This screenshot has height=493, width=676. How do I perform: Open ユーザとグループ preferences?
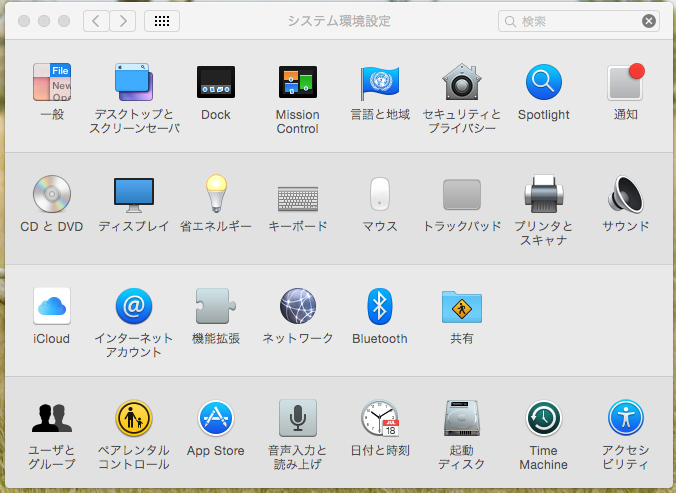52,418
